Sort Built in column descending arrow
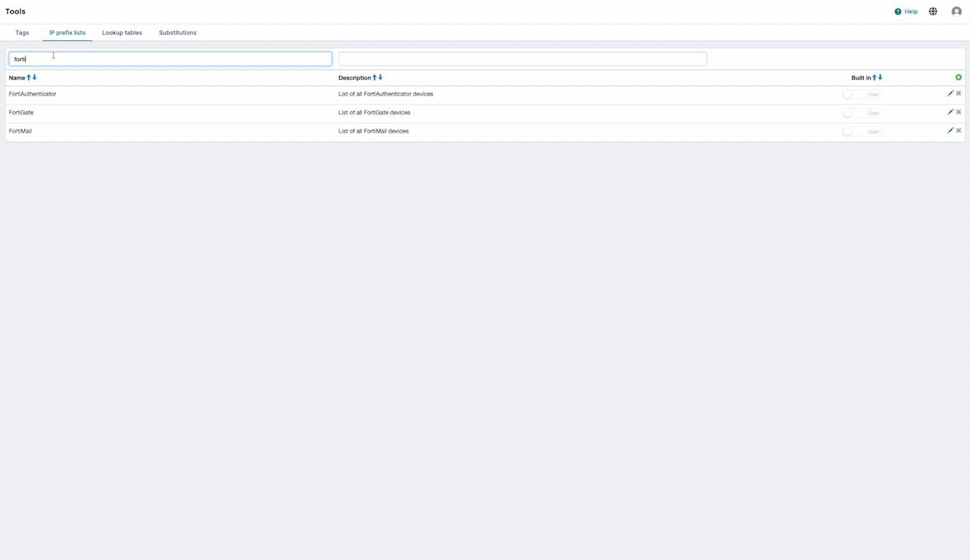The image size is (970, 560). click(x=880, y=77)
